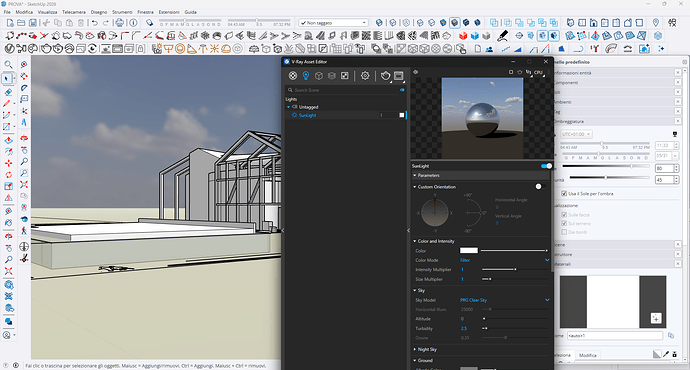The width and height of the screenshot is (690, 370).
Task: Render with teapot icon in Asset Editor
Action: (x=385, y=76)
